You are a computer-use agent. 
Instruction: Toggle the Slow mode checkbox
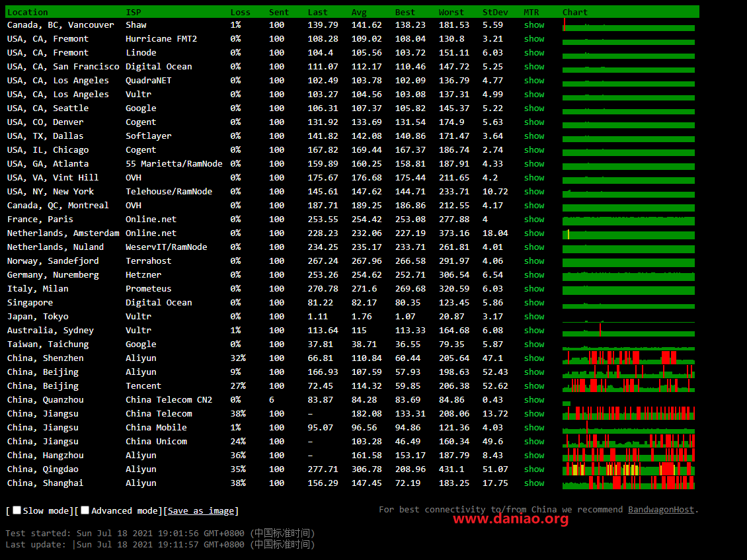17,510
